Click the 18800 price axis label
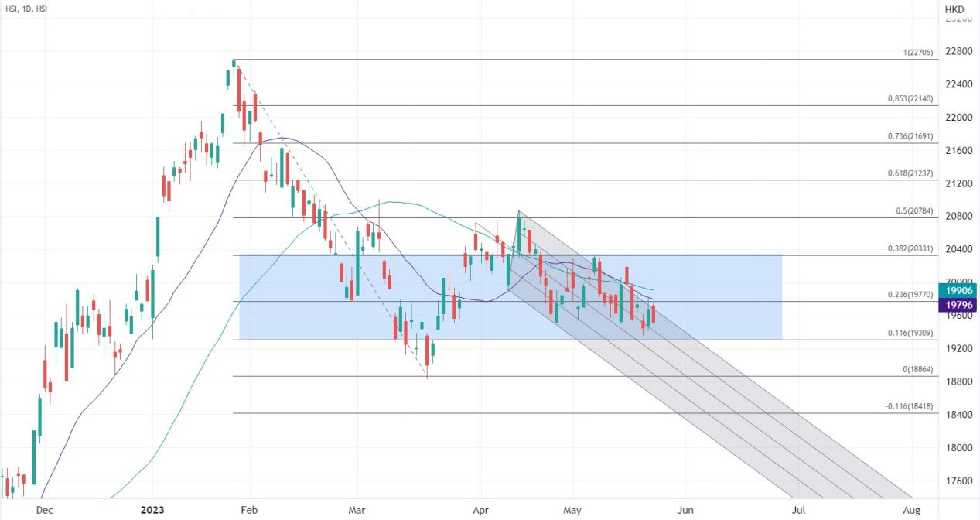Screen dimensions: 980x520 pos(958,381)
